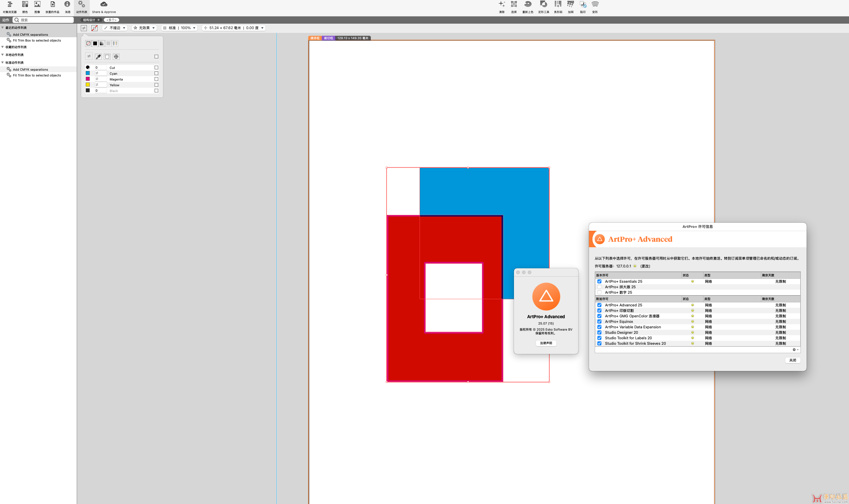Toggle overprint box for Cyan ink
849x504 pixels.
pyautogui.click(x=156, y=73)
